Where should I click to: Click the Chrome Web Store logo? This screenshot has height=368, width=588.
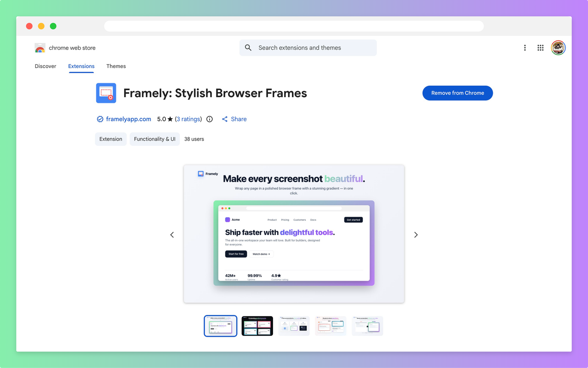pos(40,48)
